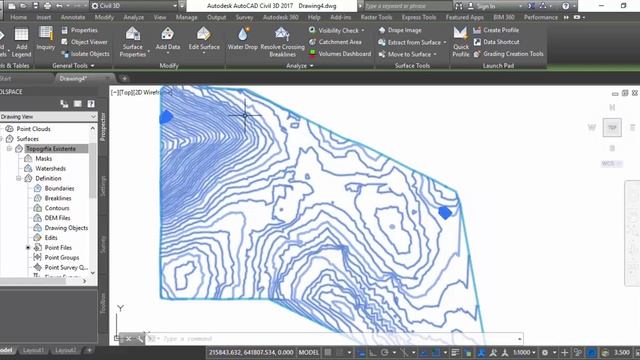This screenshot has width=640, height=360.
Task: Switch to the Analyze ribbon tab
Action: coord(133,17)
